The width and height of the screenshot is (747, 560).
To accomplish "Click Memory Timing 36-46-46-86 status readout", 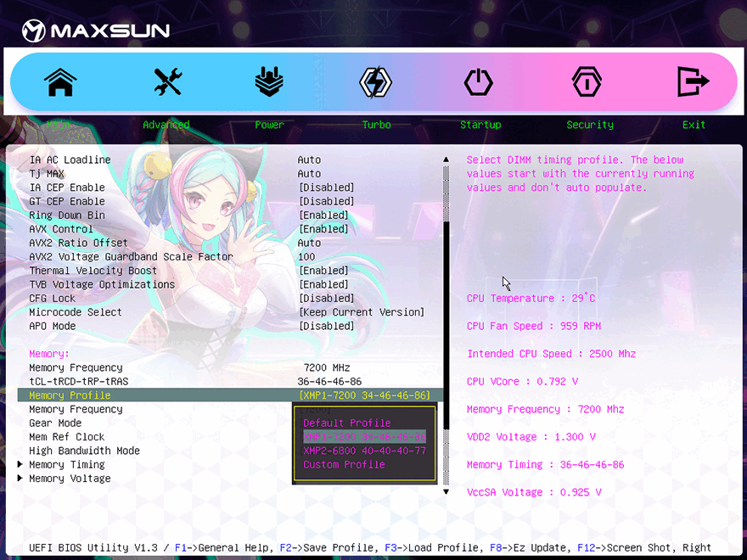I will 546,465.
